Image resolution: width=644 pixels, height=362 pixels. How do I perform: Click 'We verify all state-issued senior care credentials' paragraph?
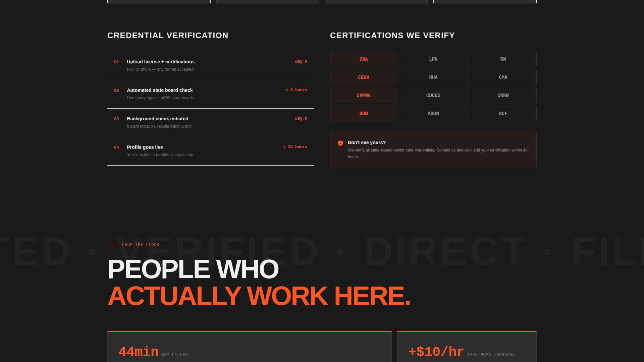[x=438, y=154]
